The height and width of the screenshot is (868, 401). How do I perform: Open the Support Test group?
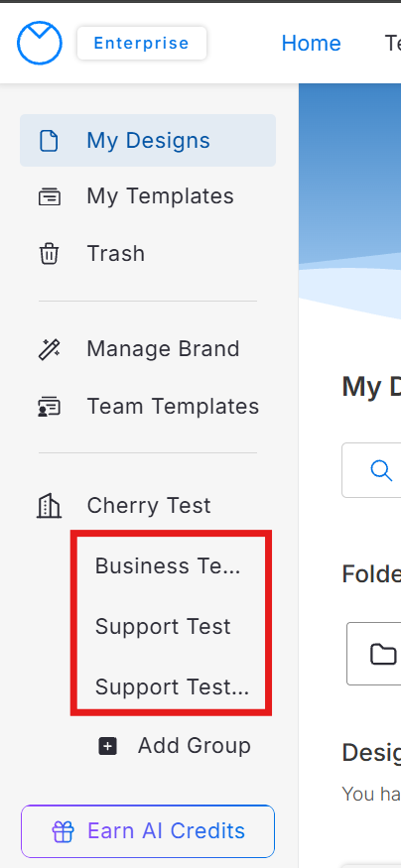(163, 627)
